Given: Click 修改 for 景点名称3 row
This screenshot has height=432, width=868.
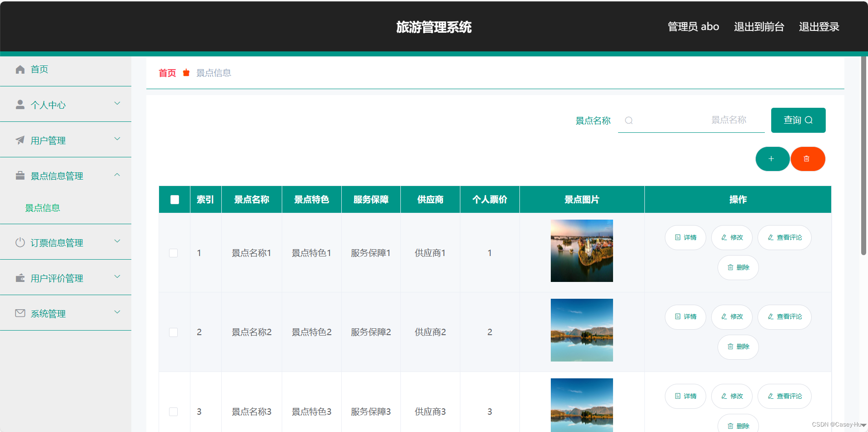Looking at the screenshot, I should pyautogui.click(x=732, y=396).
